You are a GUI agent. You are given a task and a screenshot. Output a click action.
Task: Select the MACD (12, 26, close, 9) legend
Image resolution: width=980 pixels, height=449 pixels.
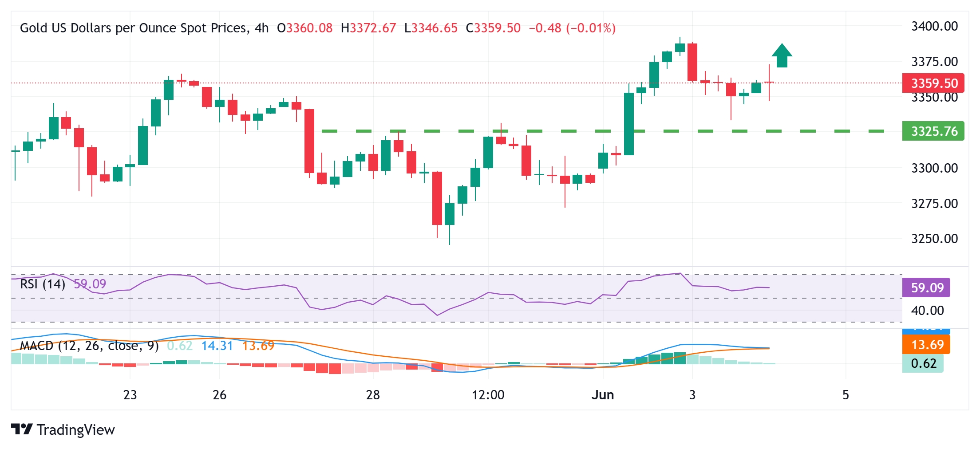click(89, 346)
